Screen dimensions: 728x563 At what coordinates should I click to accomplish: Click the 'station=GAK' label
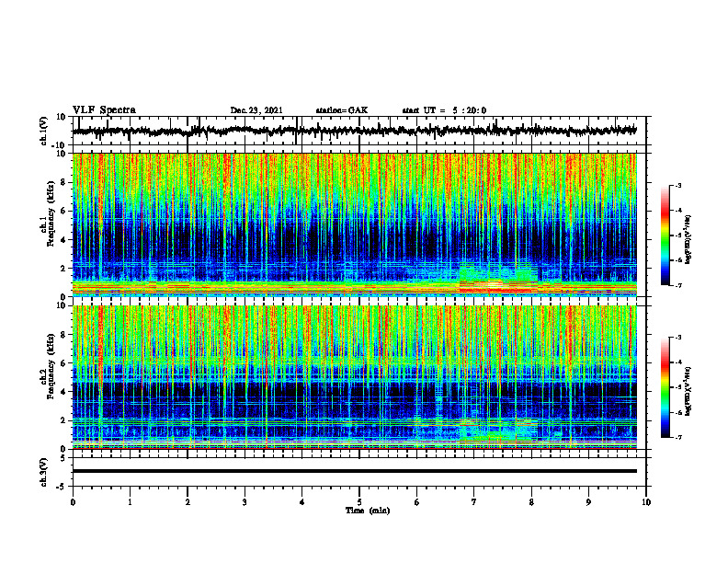[342, 110]
